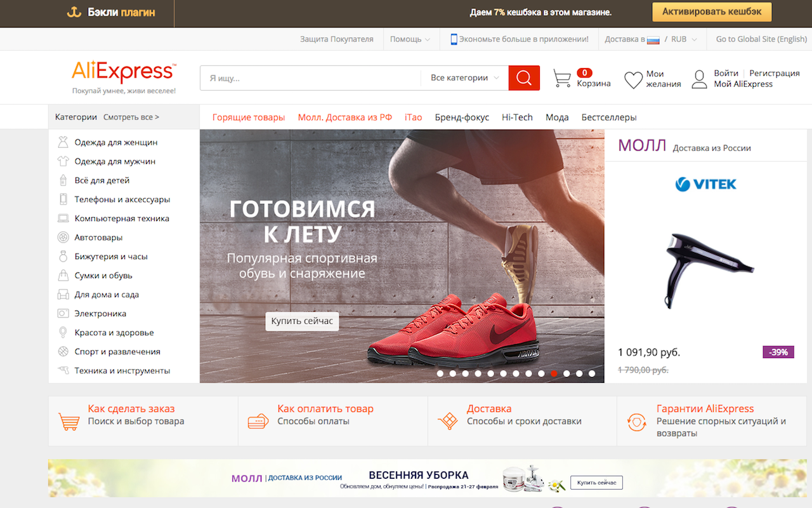812x508 pixels.
Task: Click the bags and shoes handbag icon
Action: click(63, 276)
